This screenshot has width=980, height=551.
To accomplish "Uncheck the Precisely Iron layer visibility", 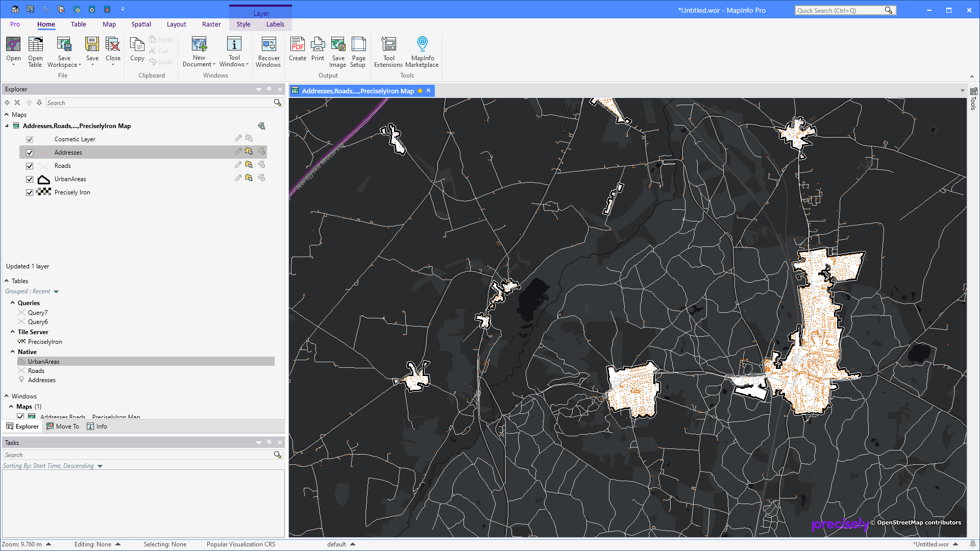I will 30,192.
